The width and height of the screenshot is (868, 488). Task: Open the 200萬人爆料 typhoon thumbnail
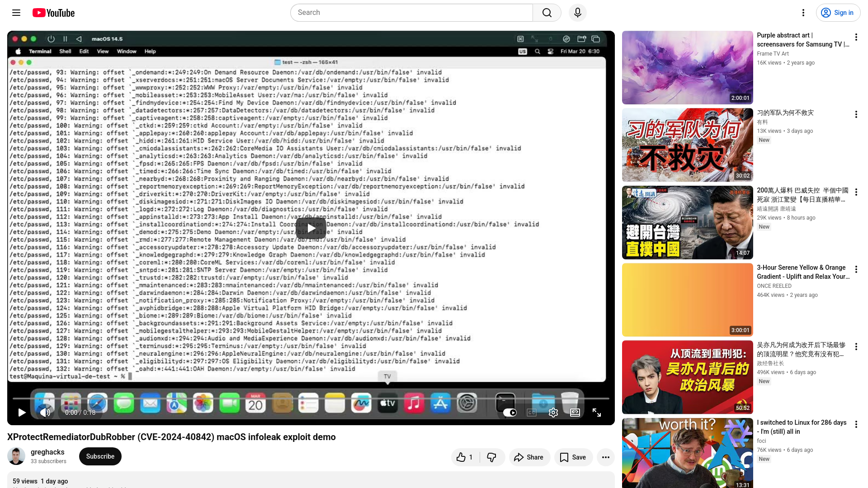[687, 222]
